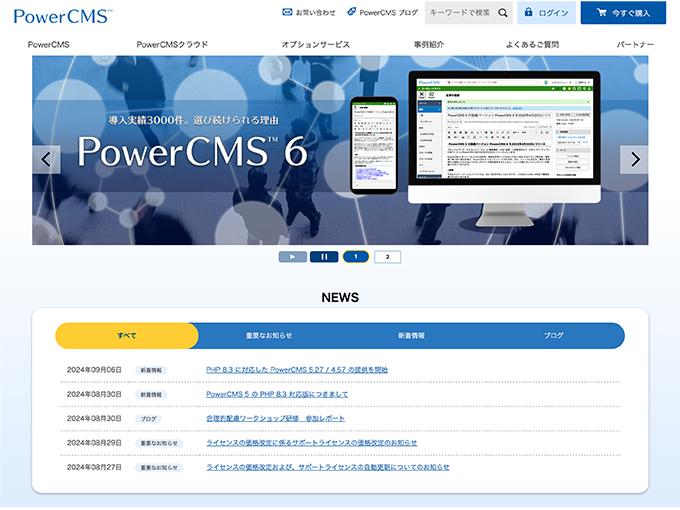Click the date 2024年09月06日
680x510 pixels.
[94, 370]
